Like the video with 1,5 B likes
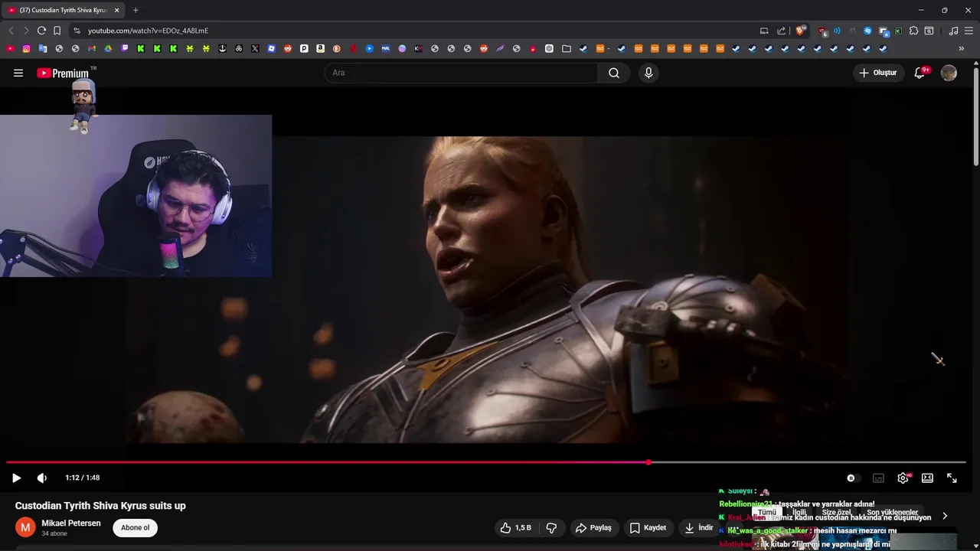980x551 pixels. [515, 527]
